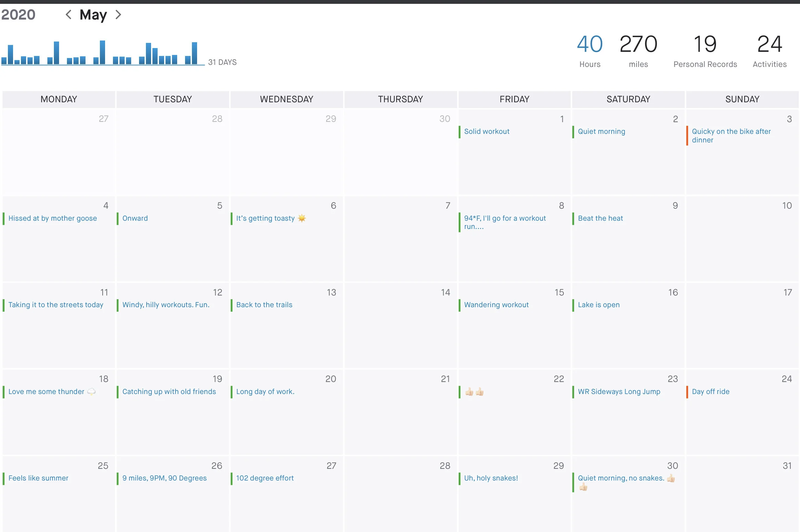This screenshot has height=532, width=800.
Task: Select the 270 miles stat
Action: [x=638, y=50]
